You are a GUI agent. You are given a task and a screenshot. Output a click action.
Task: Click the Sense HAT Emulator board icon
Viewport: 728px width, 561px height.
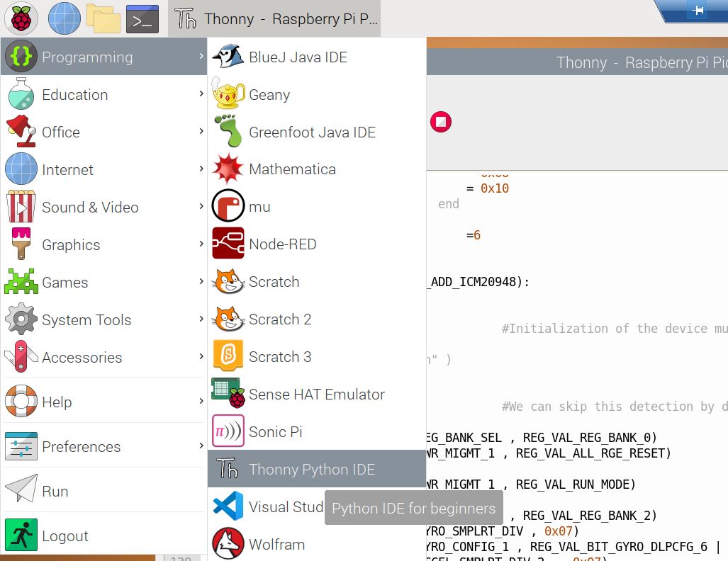228,393
